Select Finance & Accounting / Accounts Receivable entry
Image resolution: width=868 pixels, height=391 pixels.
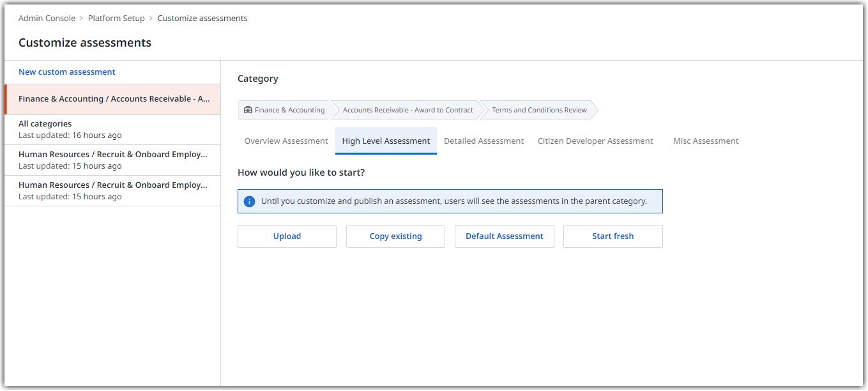114,99
